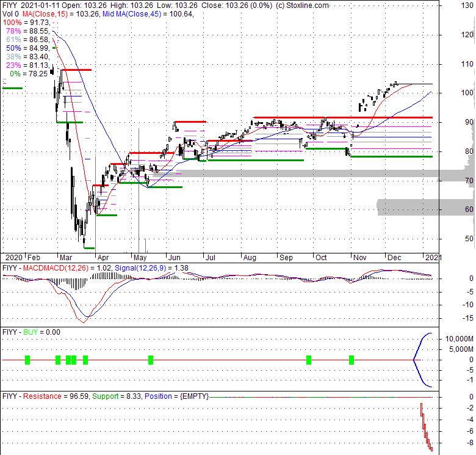
Task: Click the Position = {EMPTY} label
Action: (177, 396)
